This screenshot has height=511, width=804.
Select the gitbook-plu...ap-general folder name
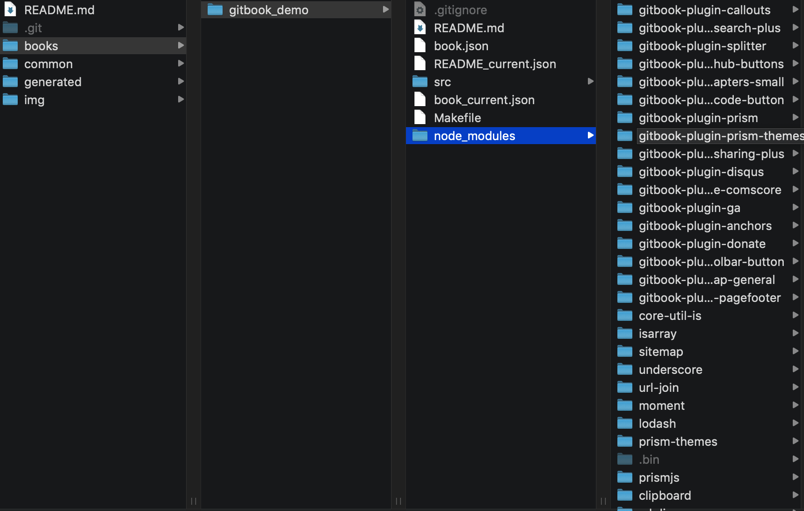pos(707,279)
